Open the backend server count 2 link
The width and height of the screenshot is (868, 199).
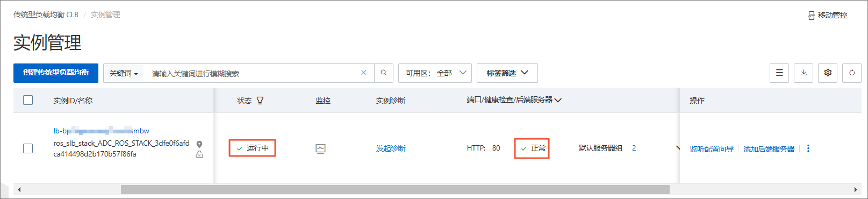pyautogui.click(x=634, y=148)
